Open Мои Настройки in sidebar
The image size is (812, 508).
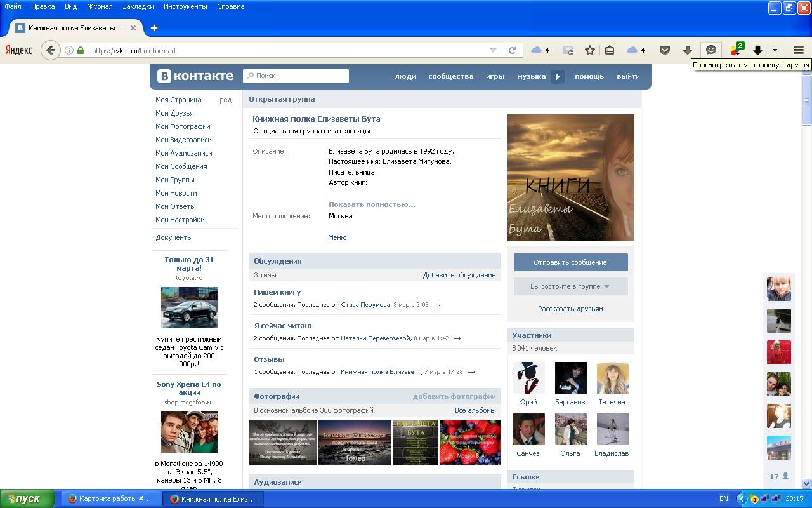coord(180,220)
